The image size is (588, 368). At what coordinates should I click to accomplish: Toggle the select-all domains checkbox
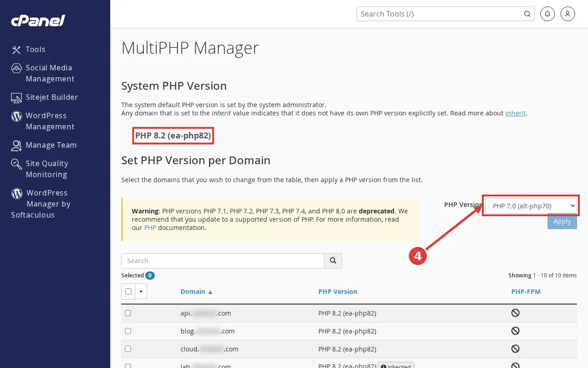[x=128, y=291]
